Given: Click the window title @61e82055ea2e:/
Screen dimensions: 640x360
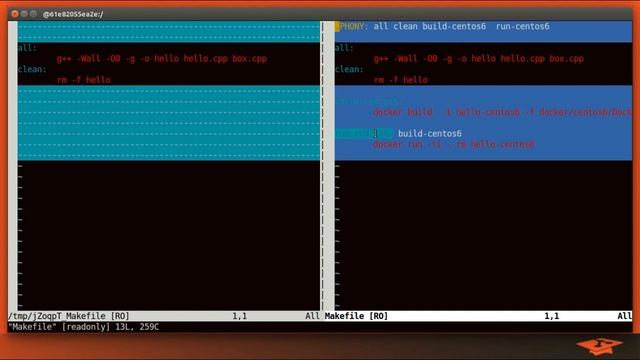Looking at the screenshot, I should pos(73,14).
